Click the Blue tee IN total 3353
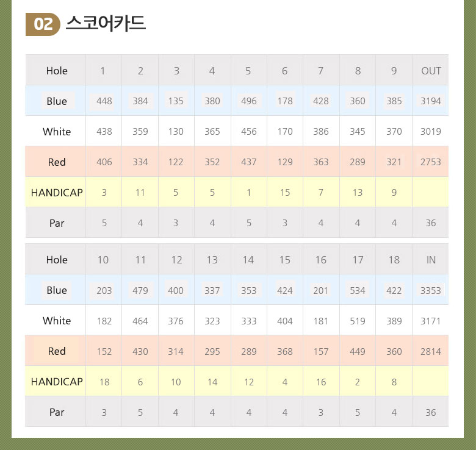Screen dimensions: 476x450 click(x=431, y=290)
